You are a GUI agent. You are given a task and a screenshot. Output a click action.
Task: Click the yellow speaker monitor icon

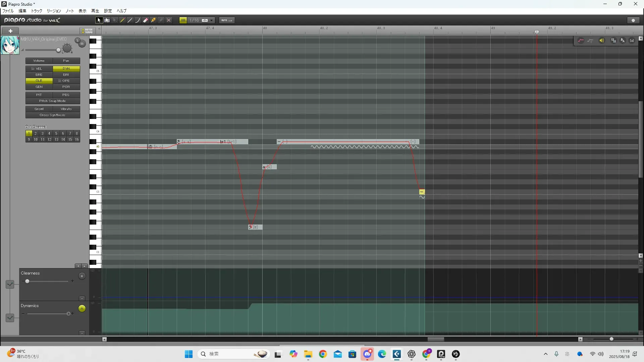602,41
